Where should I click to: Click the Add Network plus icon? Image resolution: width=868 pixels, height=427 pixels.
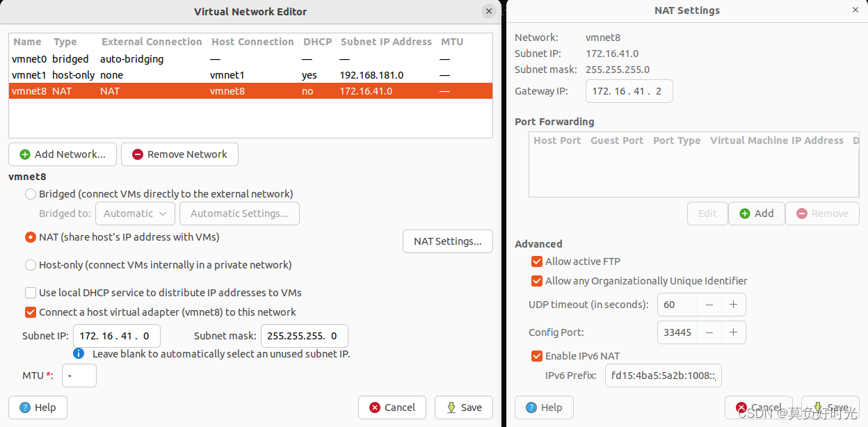coord(24,154)
